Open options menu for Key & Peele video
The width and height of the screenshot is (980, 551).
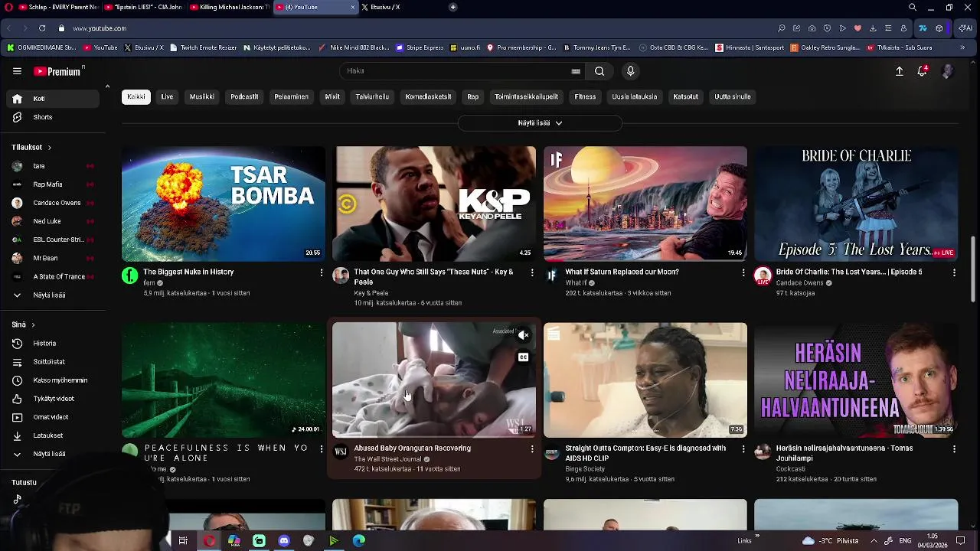pos(532,272)
